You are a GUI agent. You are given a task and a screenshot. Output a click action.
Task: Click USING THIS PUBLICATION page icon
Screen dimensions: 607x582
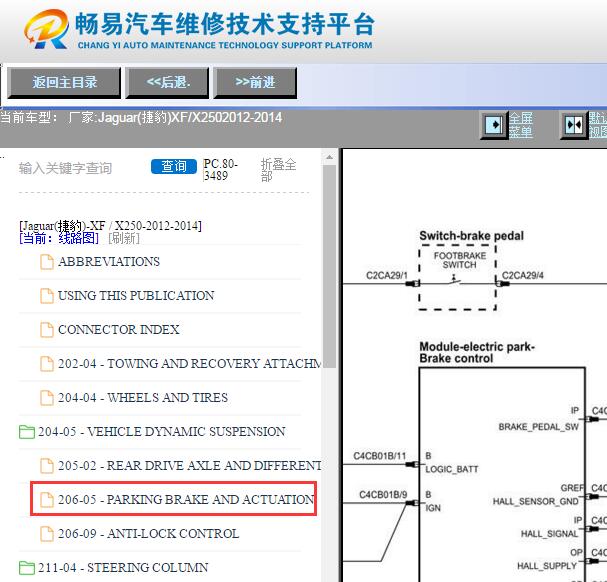coord(47,296)
